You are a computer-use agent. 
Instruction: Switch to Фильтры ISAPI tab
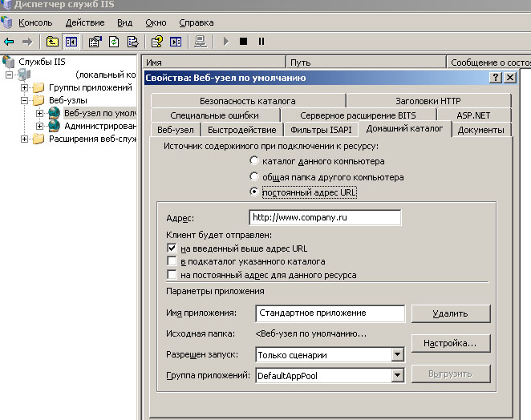321,130
